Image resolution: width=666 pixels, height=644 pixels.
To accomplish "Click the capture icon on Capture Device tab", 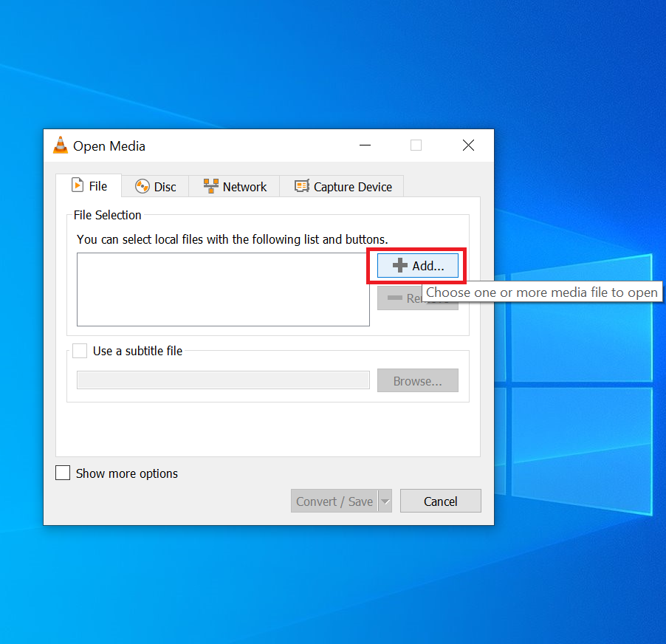I will pos(301,186).
